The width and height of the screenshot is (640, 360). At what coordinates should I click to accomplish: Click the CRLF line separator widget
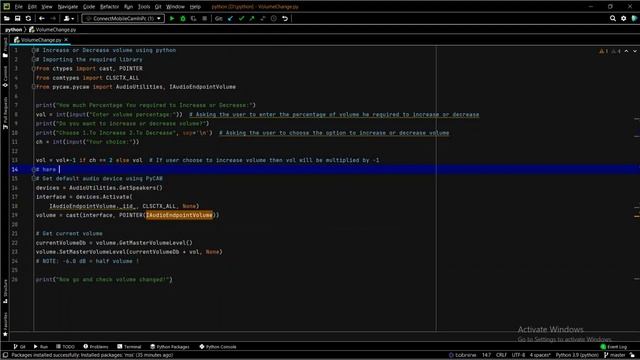coord(501,355)
